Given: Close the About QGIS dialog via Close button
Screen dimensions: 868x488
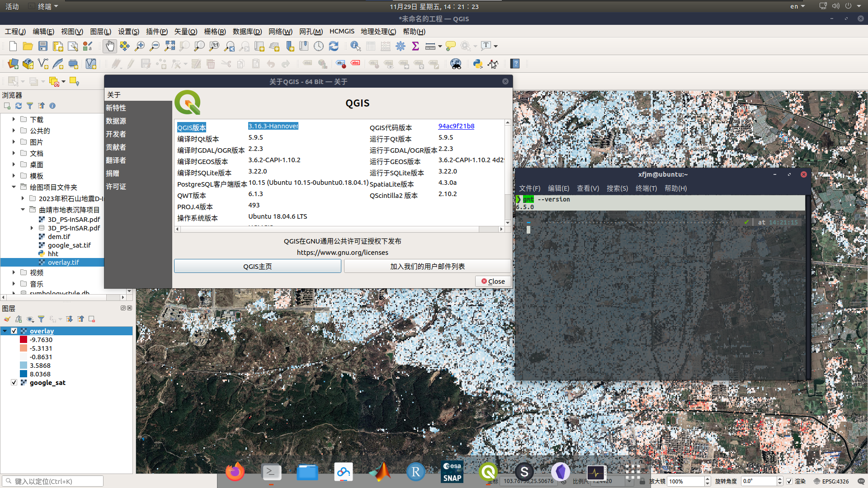Looking at the screenshot, I should click(493, 281).
